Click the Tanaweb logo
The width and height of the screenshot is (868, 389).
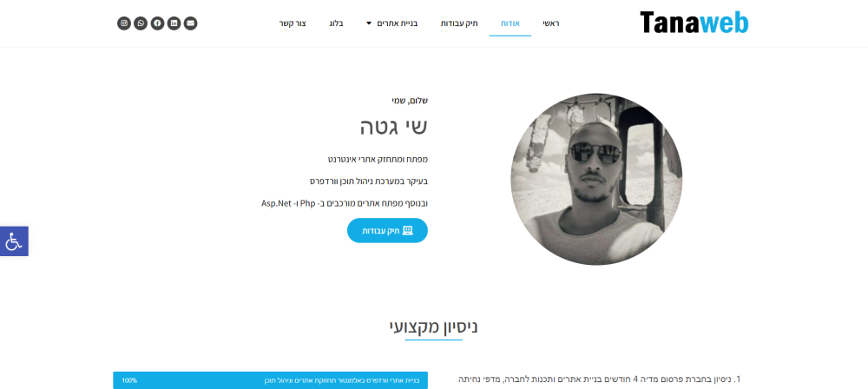tap(694, 23)
